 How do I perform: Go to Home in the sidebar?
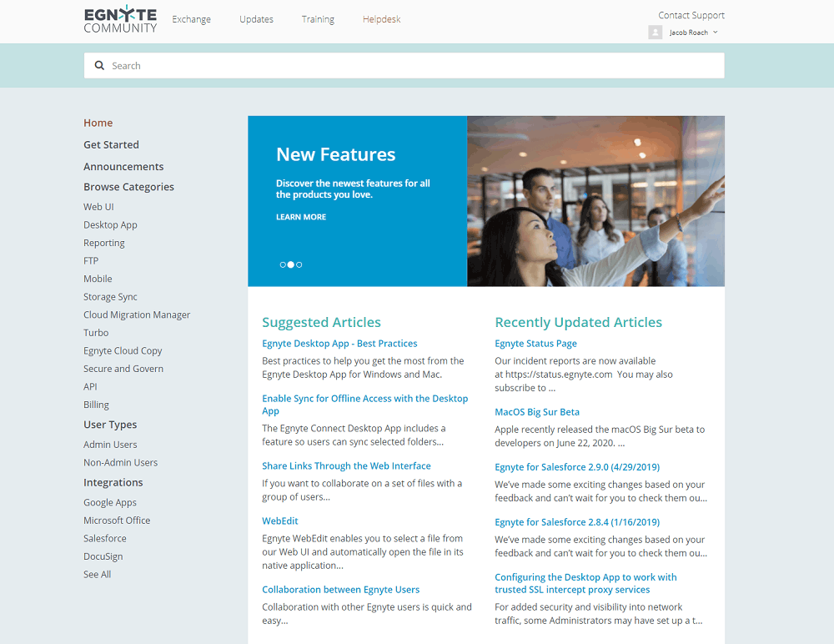tap(98, 123)
